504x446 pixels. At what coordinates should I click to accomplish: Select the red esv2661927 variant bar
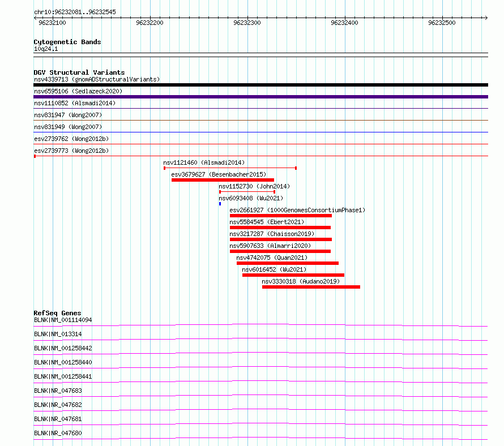pos(281,216)
